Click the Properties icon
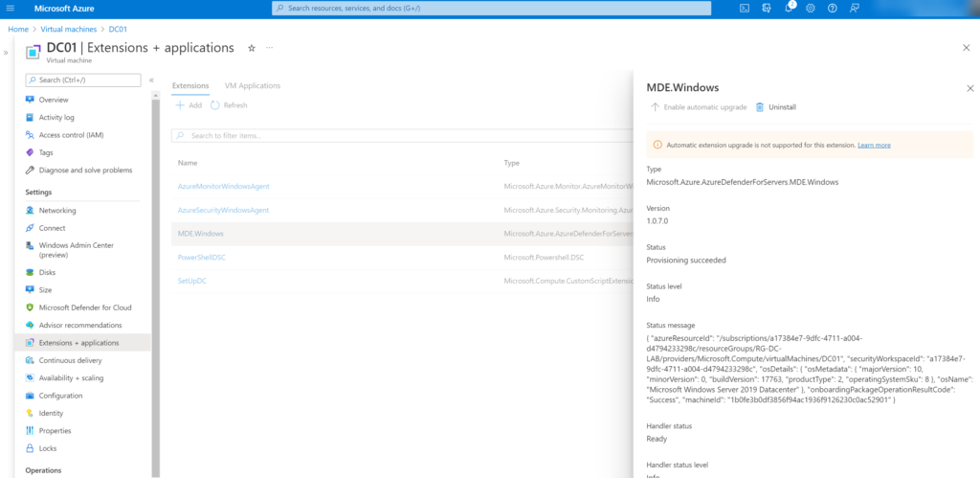980x478 pixels. tap(30, 430)
